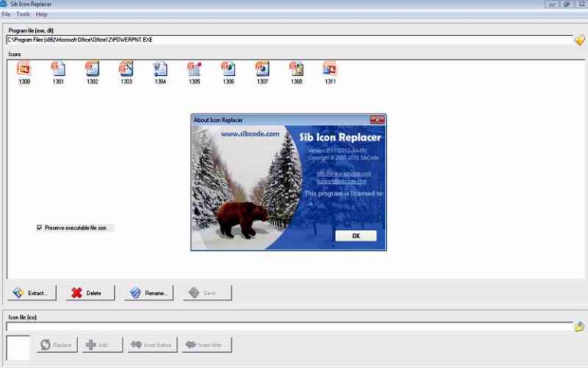
Task: Open the Tools menu
Action: point(23,15)
